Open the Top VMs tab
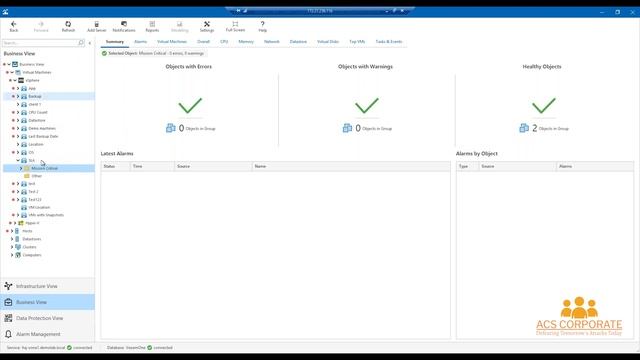The image size is (640, 360). click(357, 42)
